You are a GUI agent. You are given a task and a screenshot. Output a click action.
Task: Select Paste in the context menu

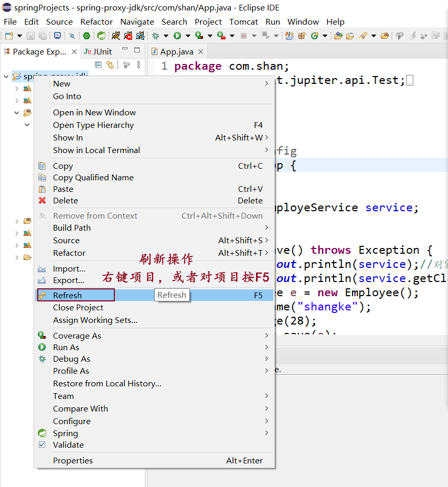[155, 189]
